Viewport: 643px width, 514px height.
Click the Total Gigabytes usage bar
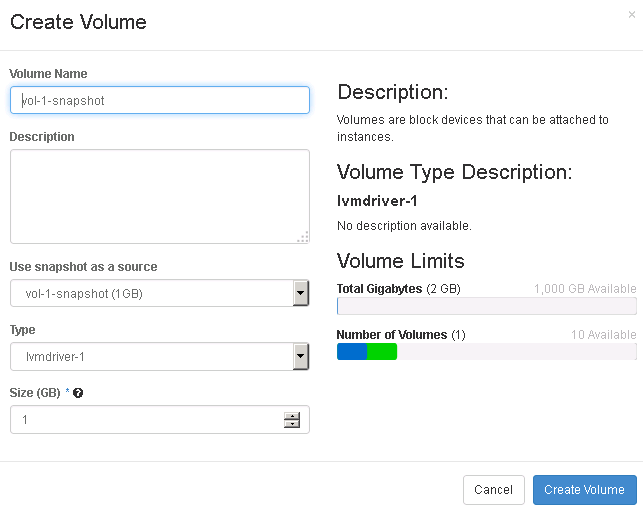pyautogui.click(x=486, y=306)
